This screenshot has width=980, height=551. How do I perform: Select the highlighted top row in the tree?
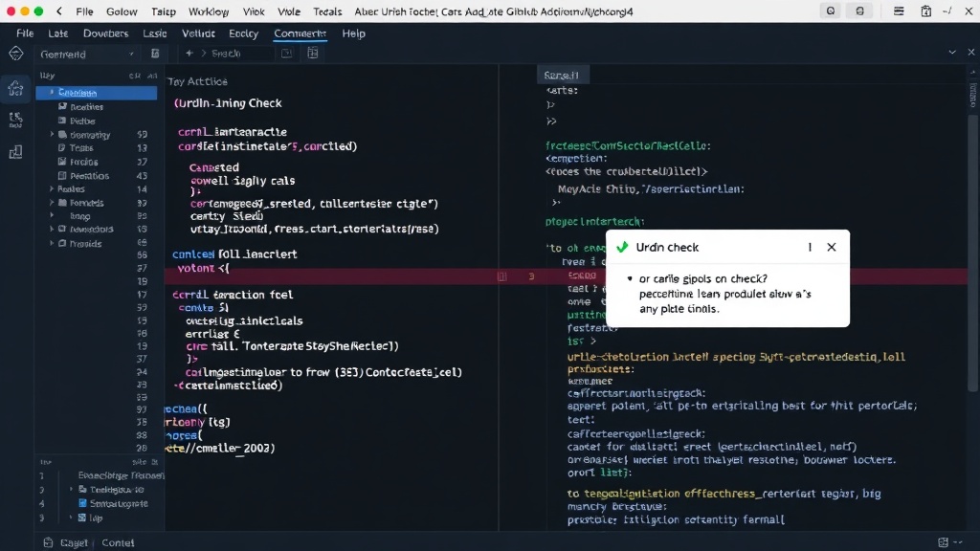tap(97, 93)
